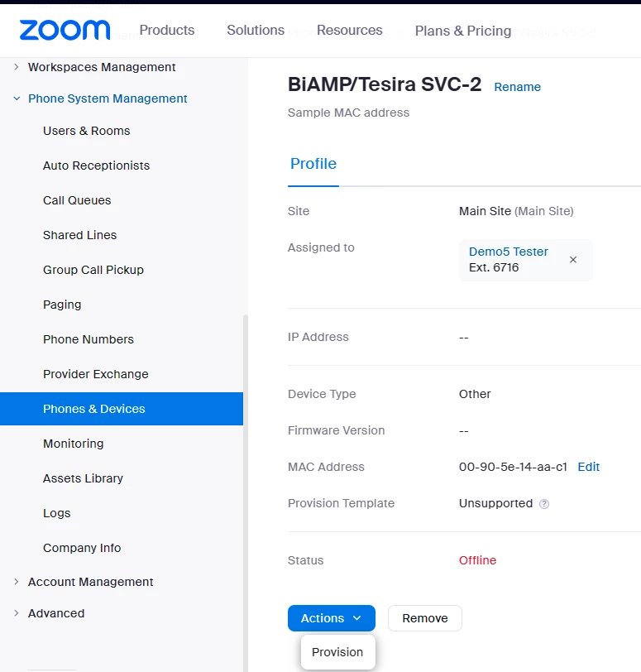
Task: Click the Zoom logo
Action: coord(65,31)
